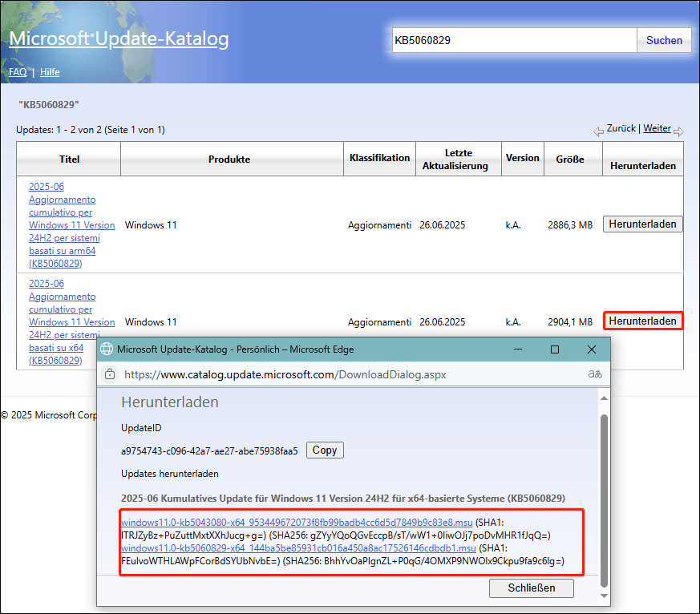Open the FAQ link
This screenshot has width=700, height=614.
(x=18, y=72)
